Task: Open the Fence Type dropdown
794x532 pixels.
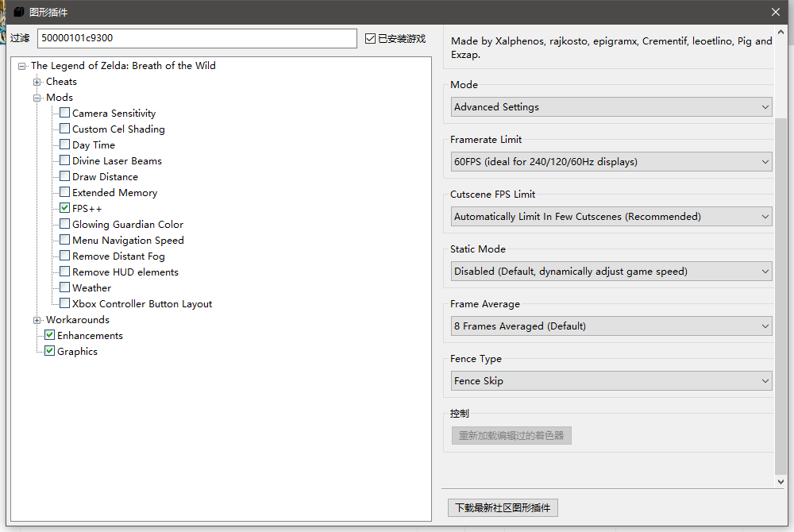Action: (x=611, y=381)
